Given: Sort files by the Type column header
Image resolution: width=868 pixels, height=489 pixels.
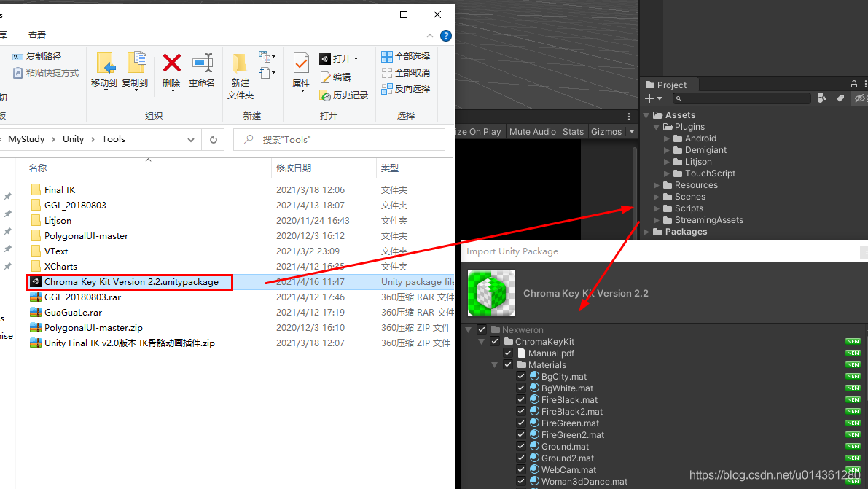Looking at the screenshot, I should 390,168.
